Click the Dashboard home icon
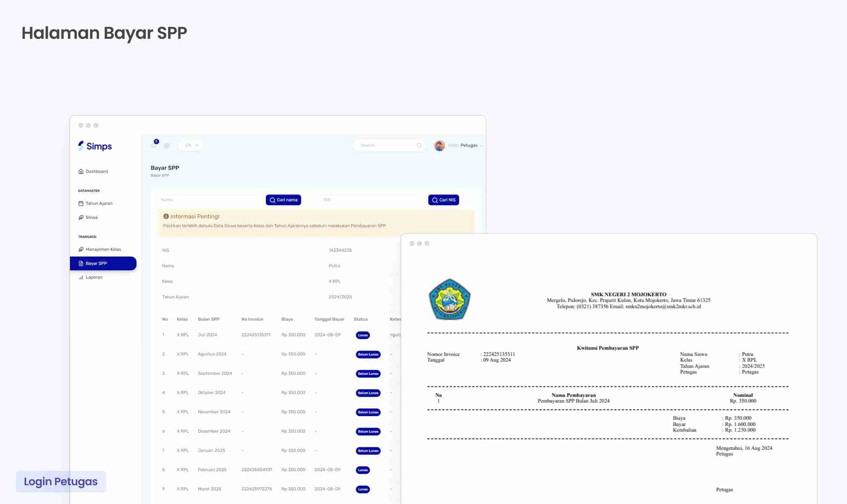 tap(81, 171)
